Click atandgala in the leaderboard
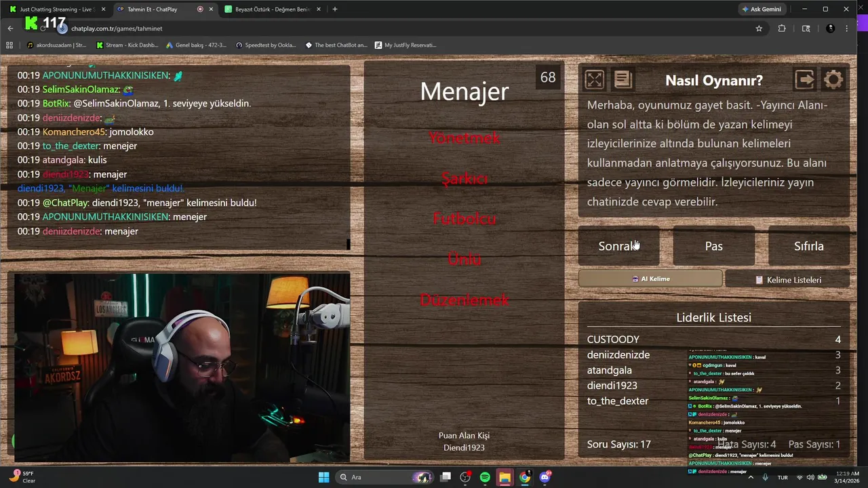The height and width of the screenshot is (488, 868). tap(609, 370)
